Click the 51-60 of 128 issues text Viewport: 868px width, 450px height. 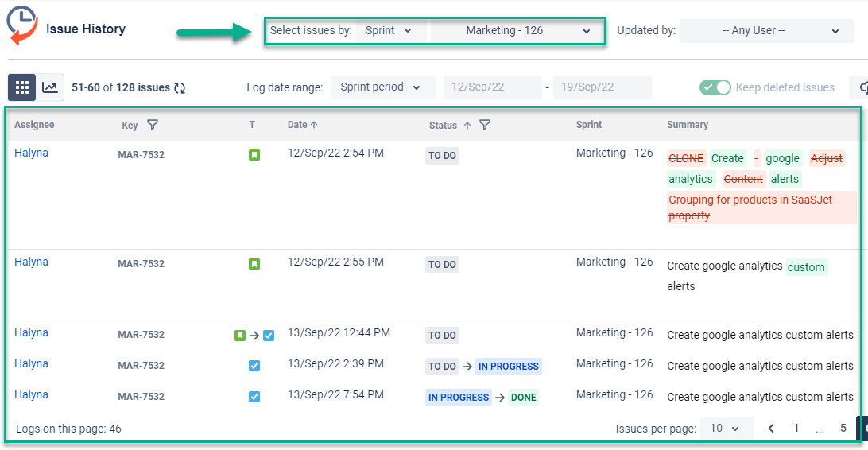click(121, 87)
